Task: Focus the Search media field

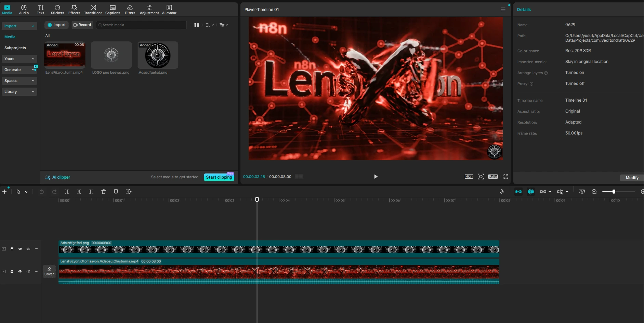Action: tap(141, 25)
